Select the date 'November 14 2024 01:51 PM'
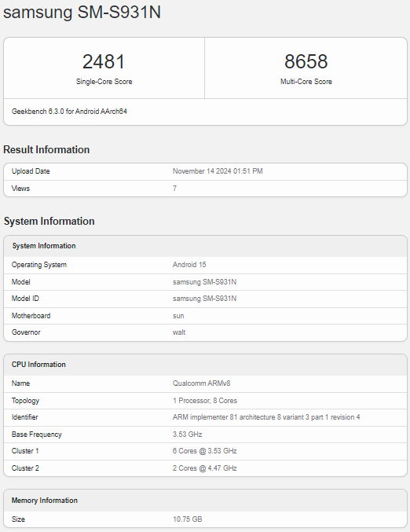The height and width of the screenshot is (532, 410). [x=218, y=171]
